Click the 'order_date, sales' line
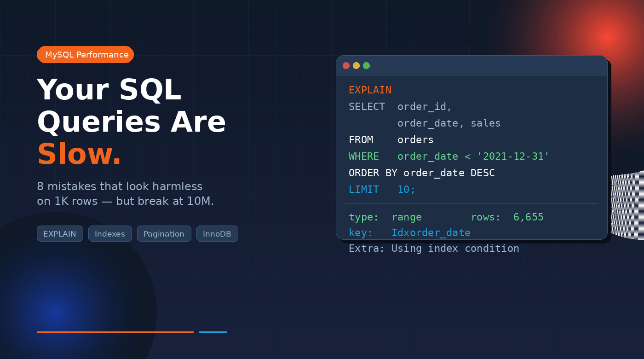The width and height of the screenshot is (644, 359). (449, 123)
